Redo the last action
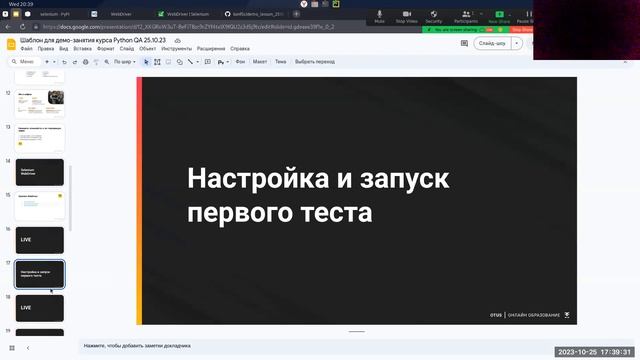640x360 pixels. point(75,62)
